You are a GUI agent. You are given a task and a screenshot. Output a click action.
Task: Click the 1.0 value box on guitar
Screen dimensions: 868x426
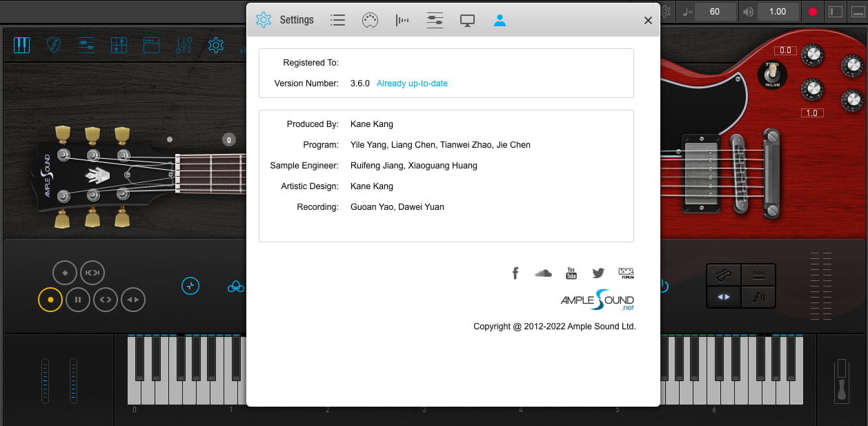812,113
